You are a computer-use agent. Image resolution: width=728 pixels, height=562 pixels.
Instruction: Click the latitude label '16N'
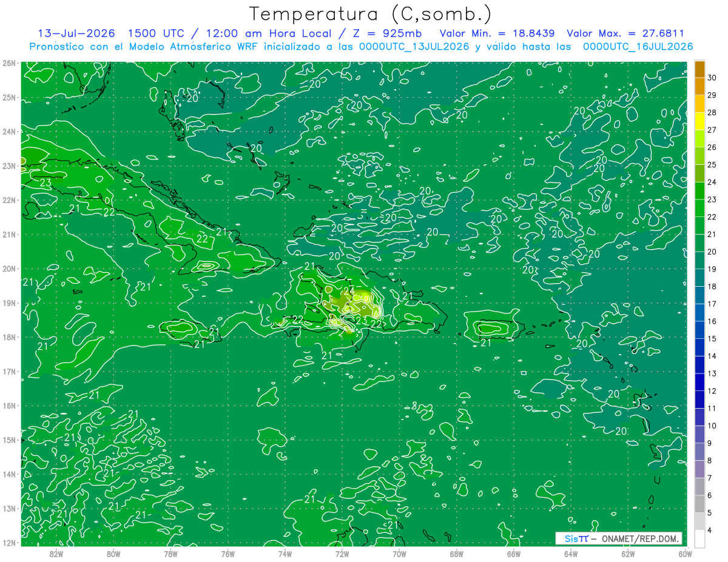tap(8, 406)
